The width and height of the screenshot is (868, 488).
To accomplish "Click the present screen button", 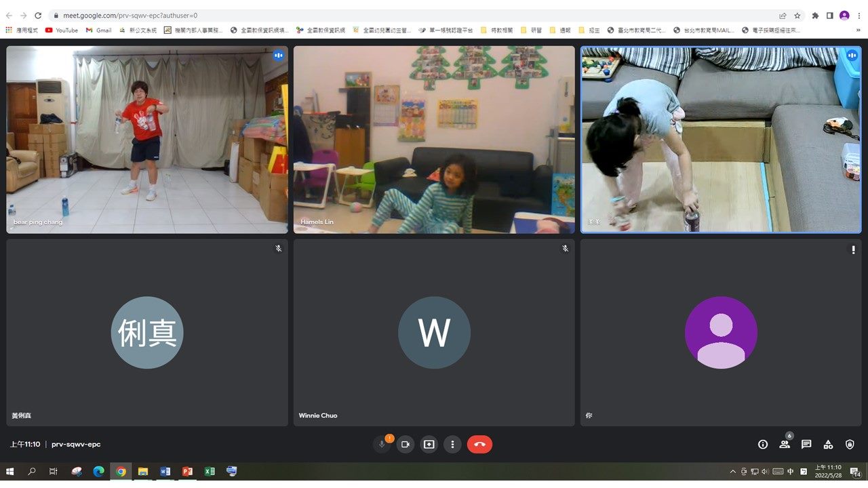I will coord(429,445).
